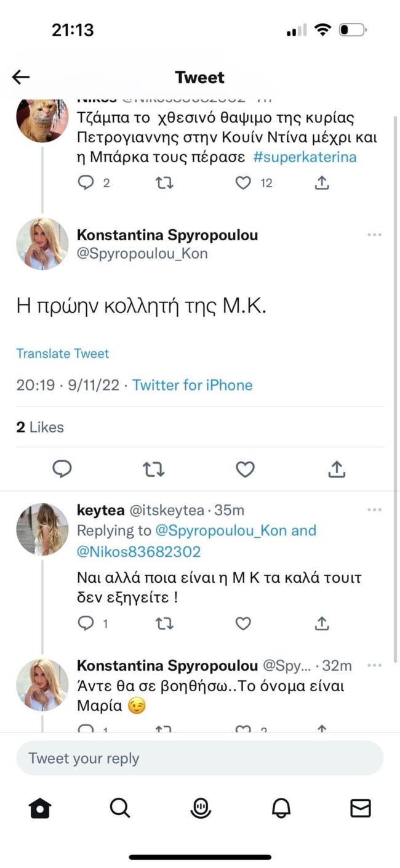Open more options on Konstantina's main tweet

pos(374,235)
